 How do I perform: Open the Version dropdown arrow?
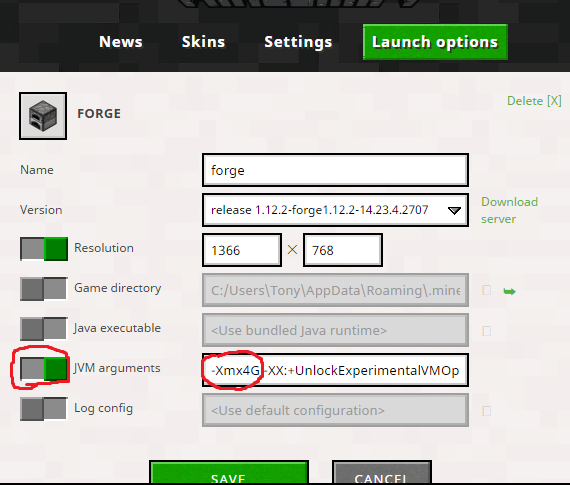coord(454,211)
